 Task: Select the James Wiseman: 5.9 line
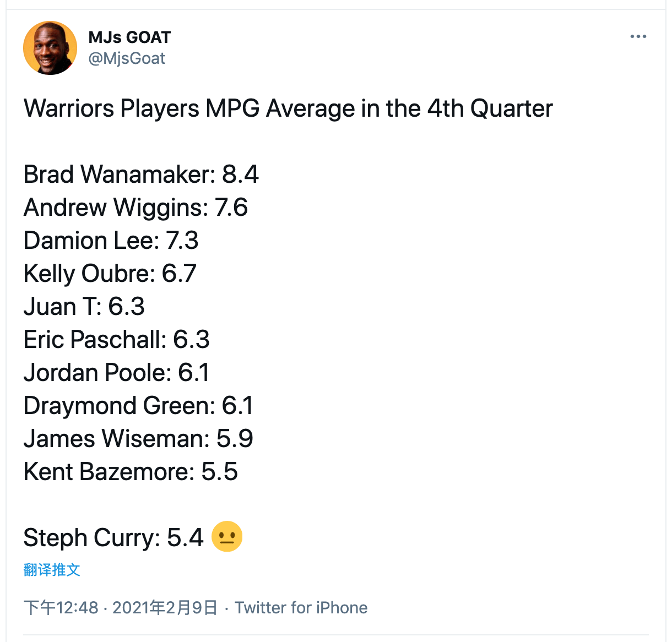(138, 439)
